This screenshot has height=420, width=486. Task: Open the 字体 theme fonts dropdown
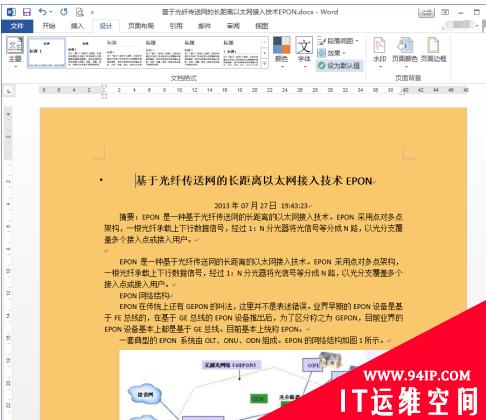304,52
